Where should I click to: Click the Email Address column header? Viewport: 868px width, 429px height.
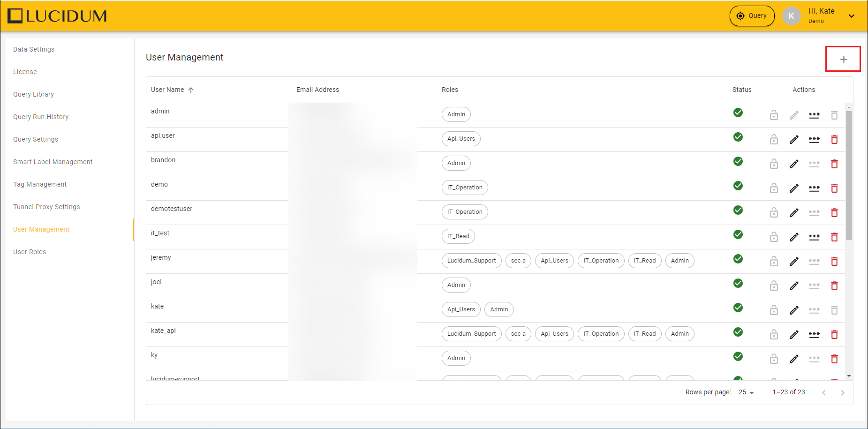(x=317, y=90)
